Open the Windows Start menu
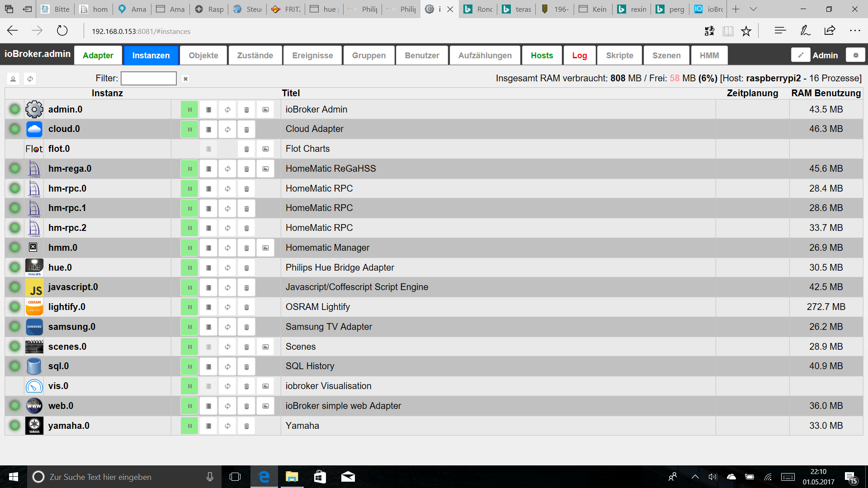This screenshot has width=868, height=488. (x=13, y=477)
